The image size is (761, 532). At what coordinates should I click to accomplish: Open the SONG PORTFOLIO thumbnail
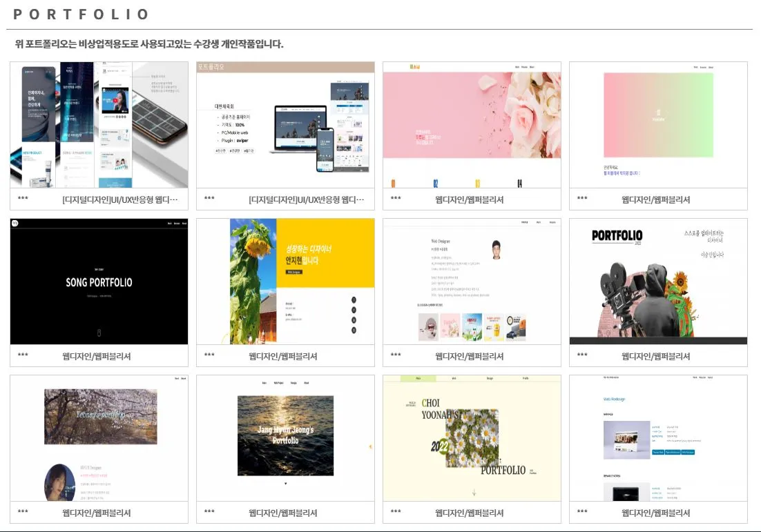tap(99, 282)
